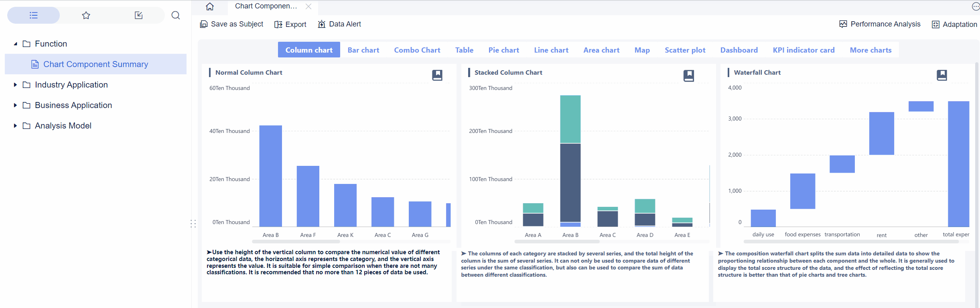Click Save as Subject button

(x=232, y=24)
